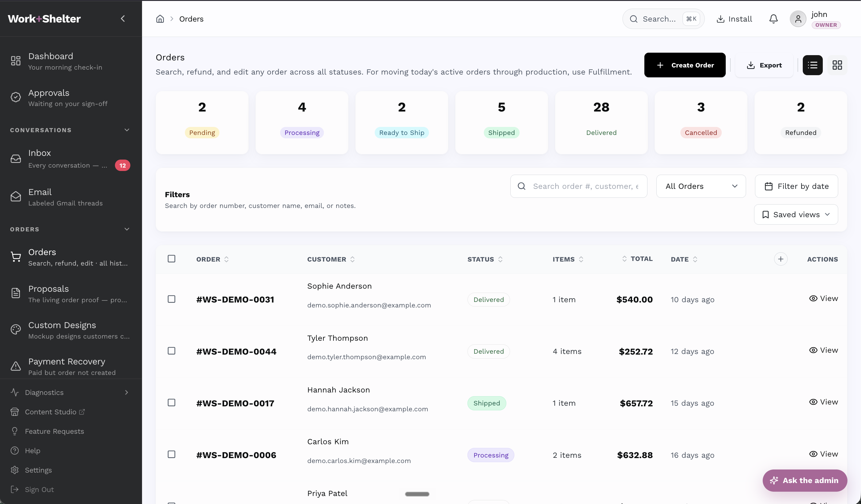Click the Install app button
Screen dimensions: 861x504
coord(734,19)
